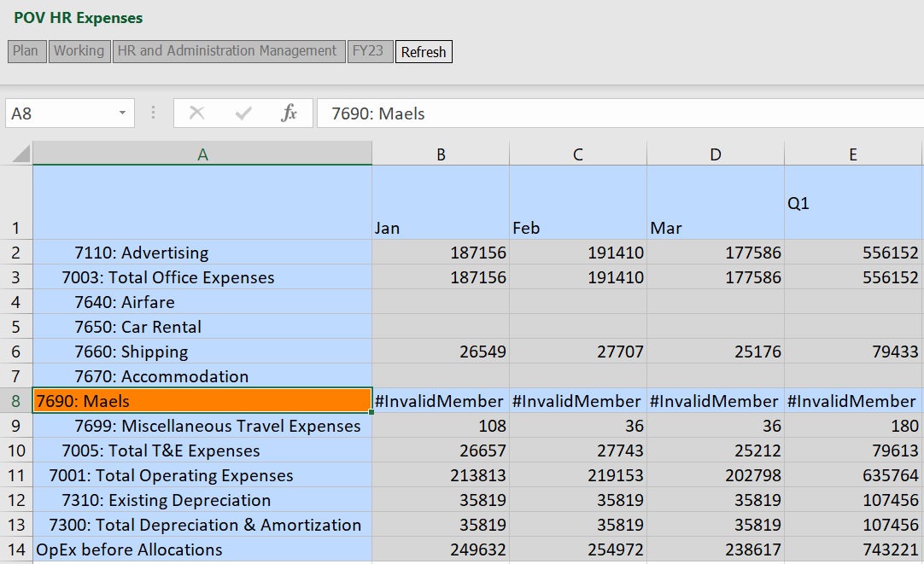Click the three-dot handle beside Name Box
The height and width of the screenshot is (564, 924).
coord(154,113)
